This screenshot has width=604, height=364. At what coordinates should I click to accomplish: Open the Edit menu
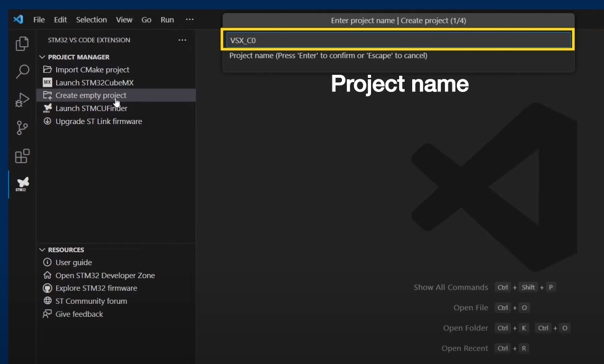tap(60, 20)
